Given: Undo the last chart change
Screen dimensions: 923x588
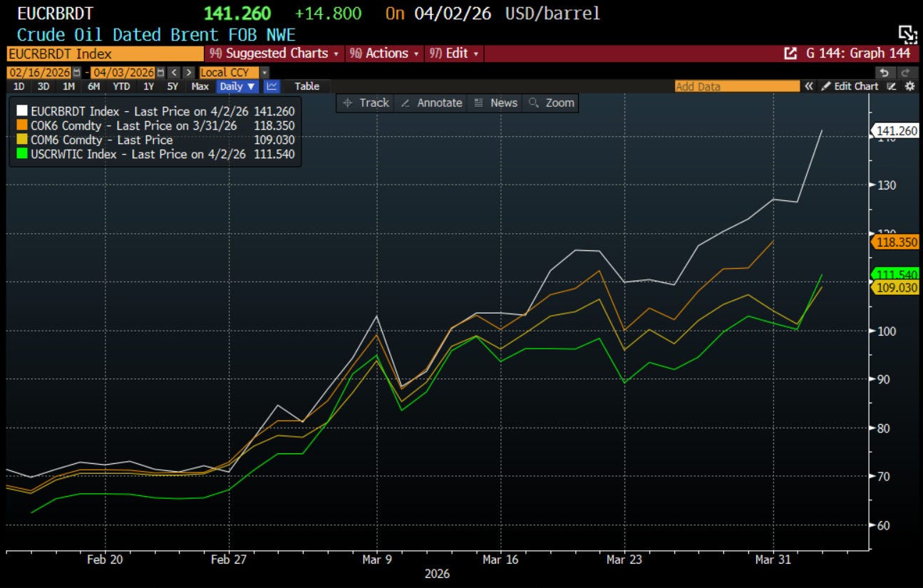Looking at the screenshot, I should pos(884,72).
